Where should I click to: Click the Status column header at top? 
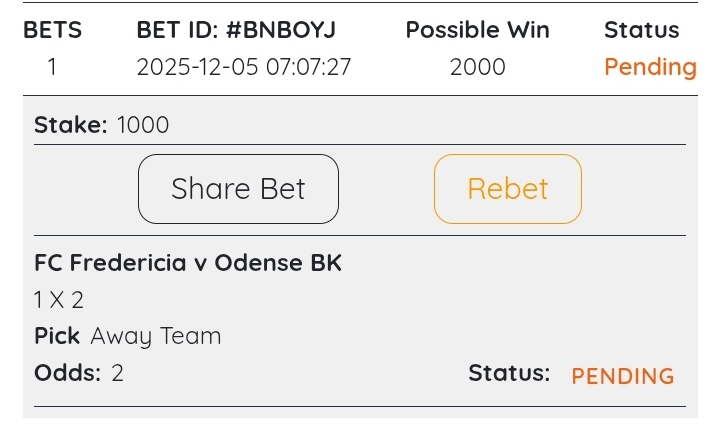641,30
